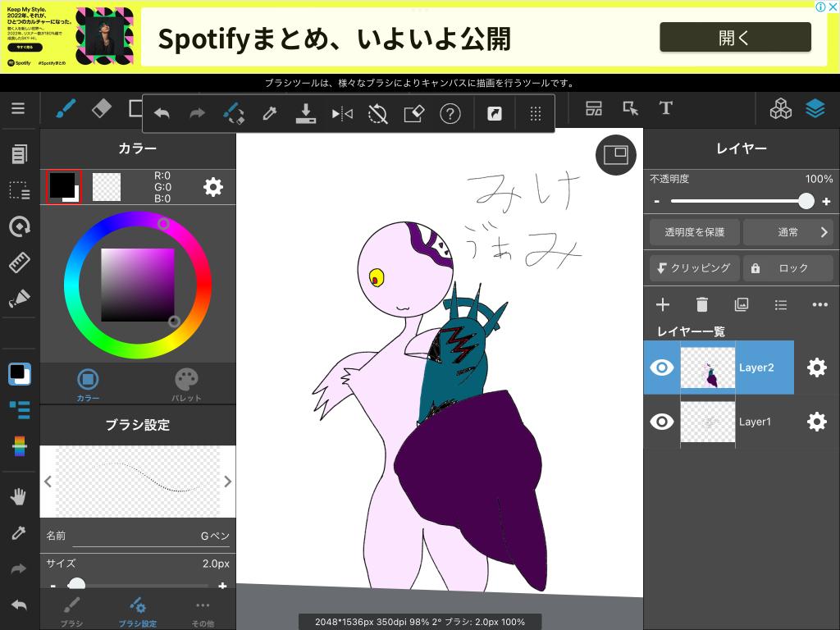Select the Text tool
The image size is (840, 630).
[x=665, y=108]
